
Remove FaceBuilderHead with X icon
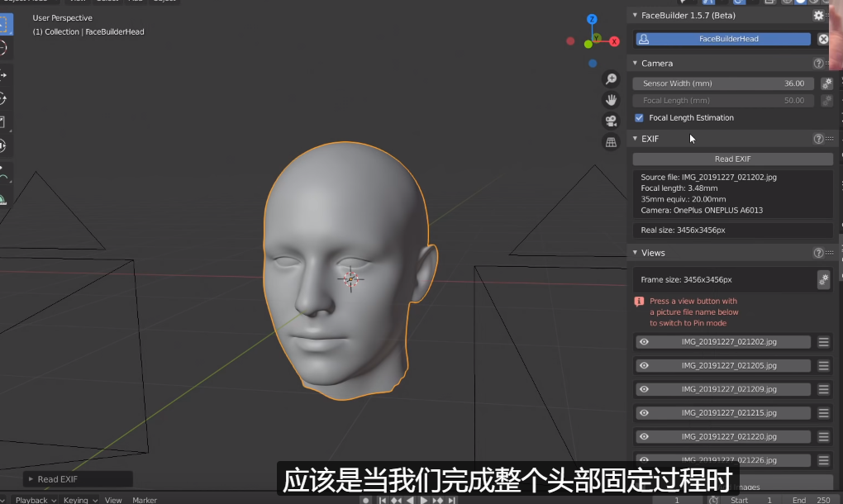click(823, 39)
